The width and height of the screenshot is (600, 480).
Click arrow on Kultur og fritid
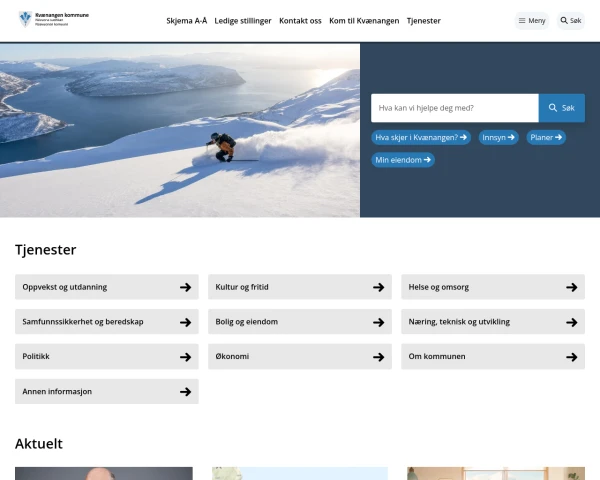click(x=379, y=287)
